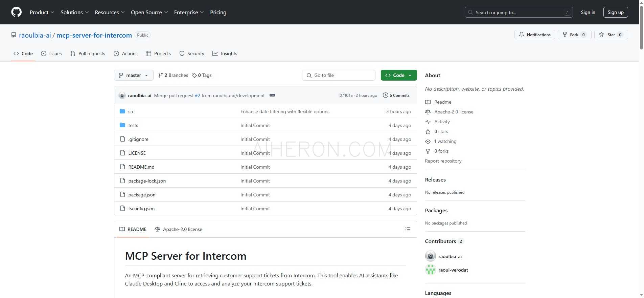Expand the commit message ellipsis
This screenshot has height=298, width=644.
[272, 95]
